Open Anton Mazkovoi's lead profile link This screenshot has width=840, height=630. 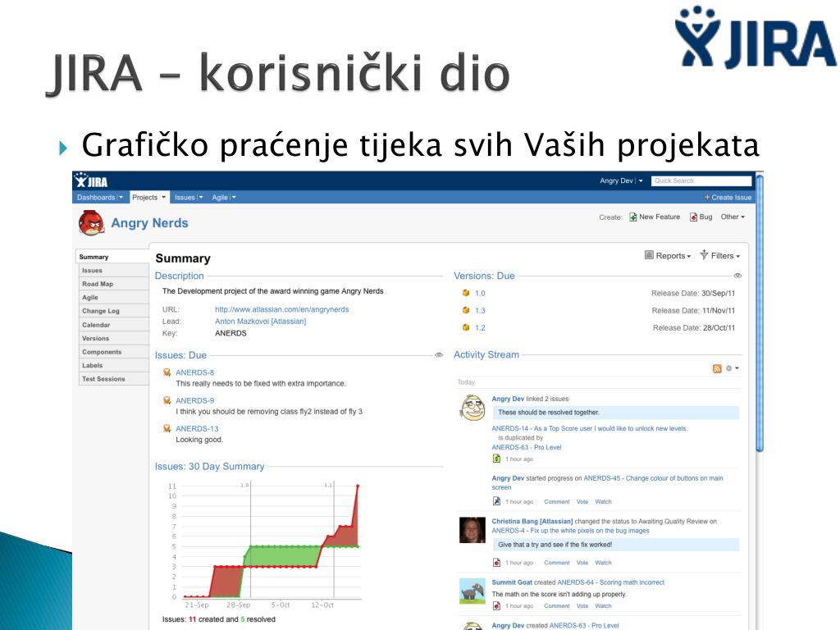coord(260,322)
